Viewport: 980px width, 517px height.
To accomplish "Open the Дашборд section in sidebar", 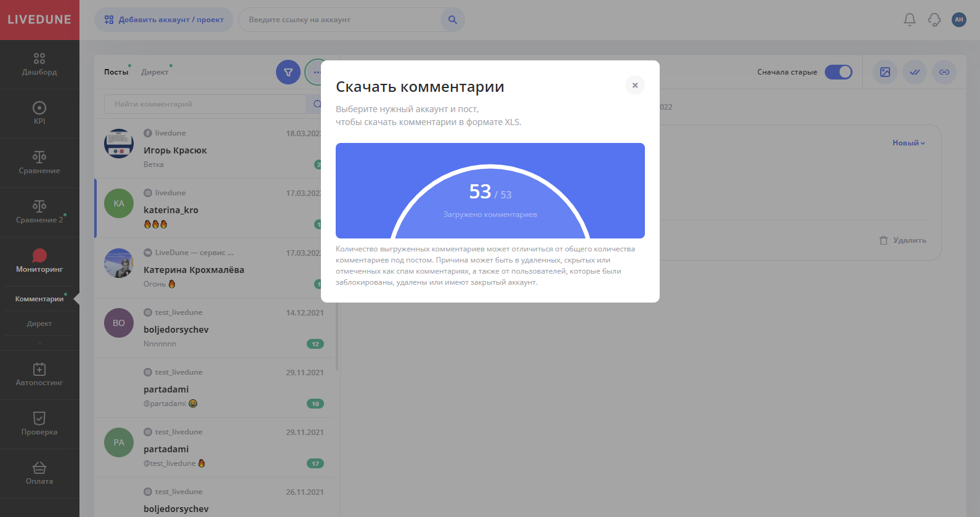I will (x=39, y=64).
